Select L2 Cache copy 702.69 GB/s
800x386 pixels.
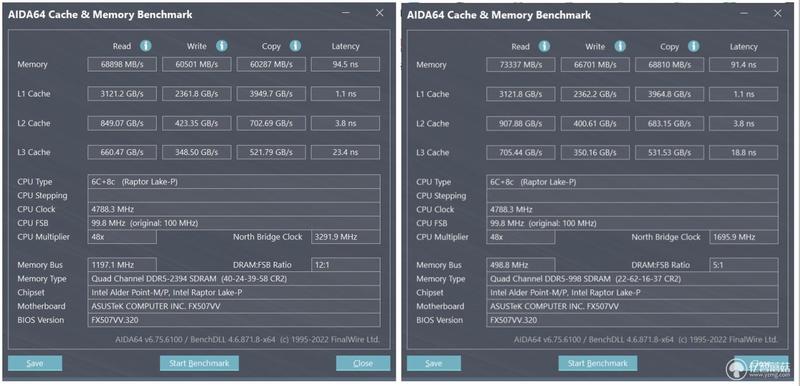pyautogui.click(x=271, y=123)
